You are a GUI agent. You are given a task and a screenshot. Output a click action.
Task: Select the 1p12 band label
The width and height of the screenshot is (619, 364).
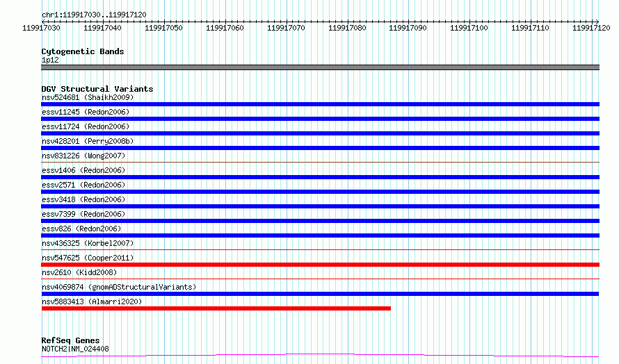click(x=50, y=60)
